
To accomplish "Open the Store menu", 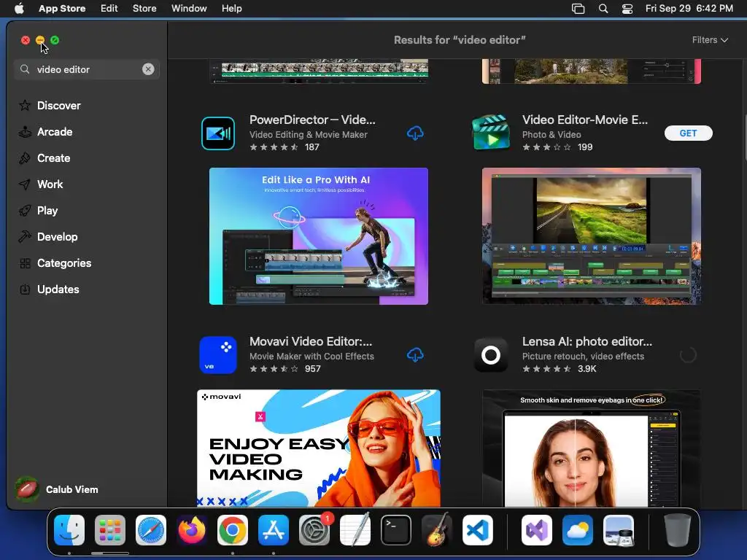I will pyautogui.click(x=144, y=9).
